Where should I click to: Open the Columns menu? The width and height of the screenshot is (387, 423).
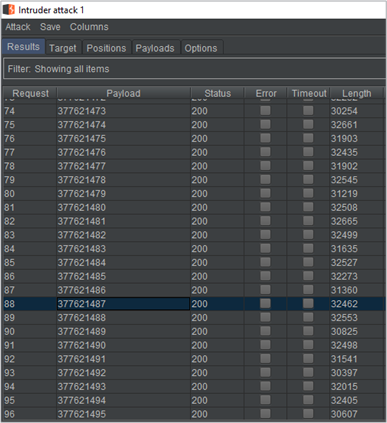[x=89, y=27]
